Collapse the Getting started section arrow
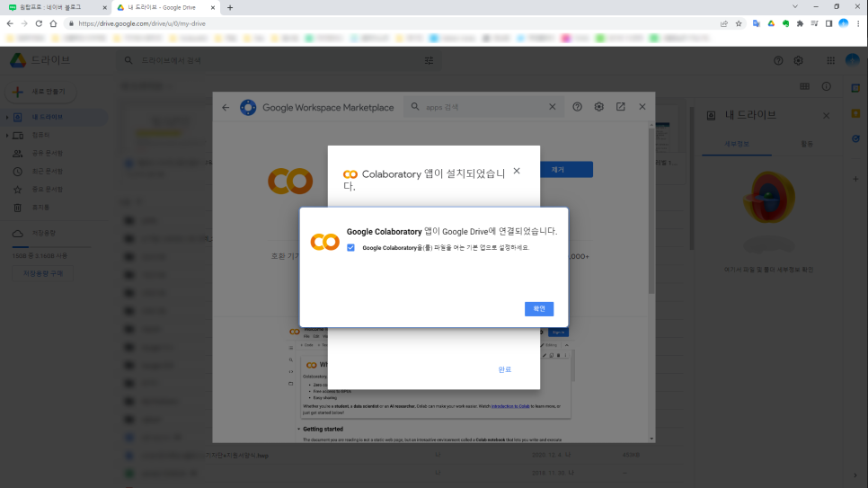This screenshot has height=488, width=868. 299,429
